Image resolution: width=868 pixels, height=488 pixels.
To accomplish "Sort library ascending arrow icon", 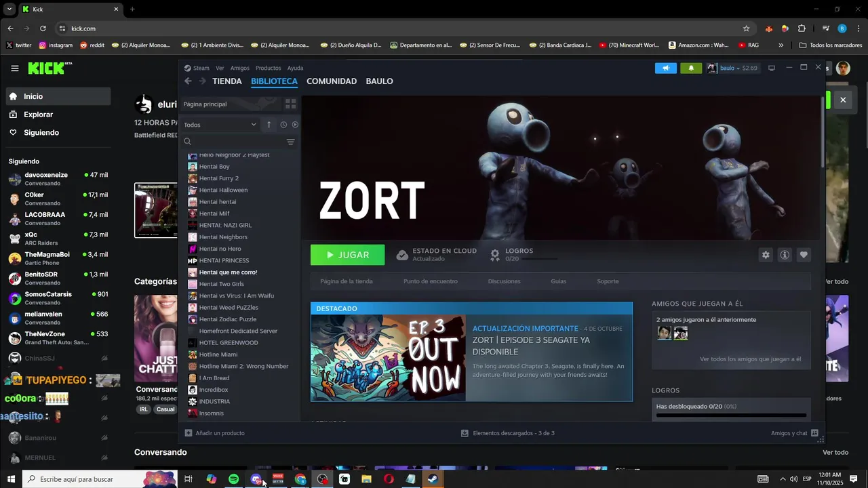I will [269, 125].
